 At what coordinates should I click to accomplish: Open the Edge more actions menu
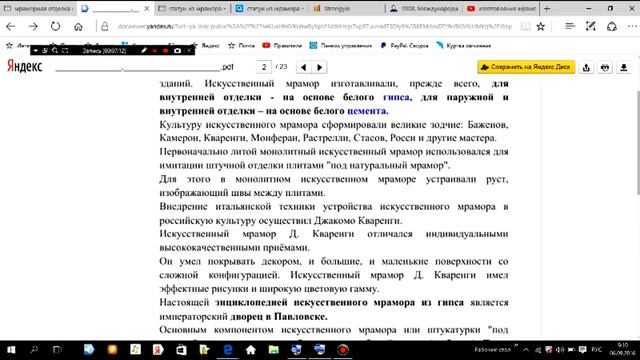[x=632, y=27]
